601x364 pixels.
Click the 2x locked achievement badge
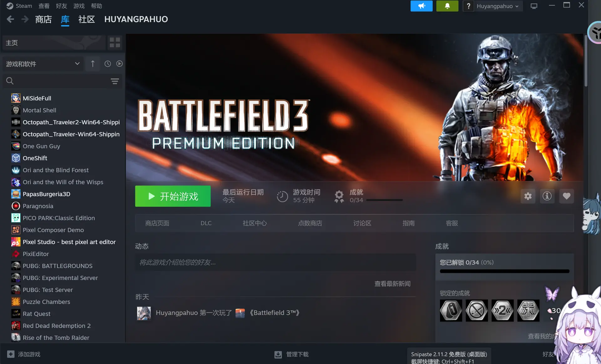coord(503,311)
